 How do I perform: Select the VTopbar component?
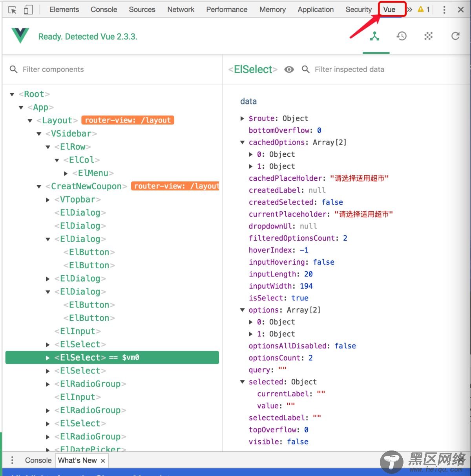click(78, 200)
